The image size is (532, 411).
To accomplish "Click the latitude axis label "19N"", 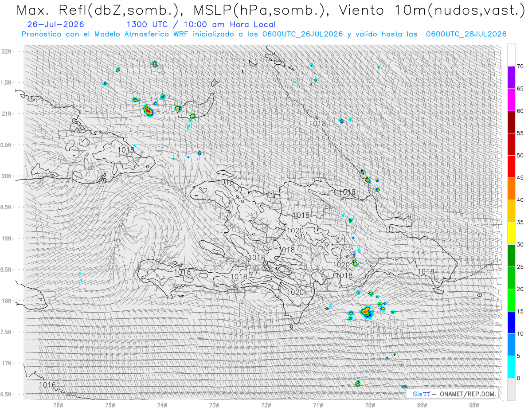I will point(8,239).
